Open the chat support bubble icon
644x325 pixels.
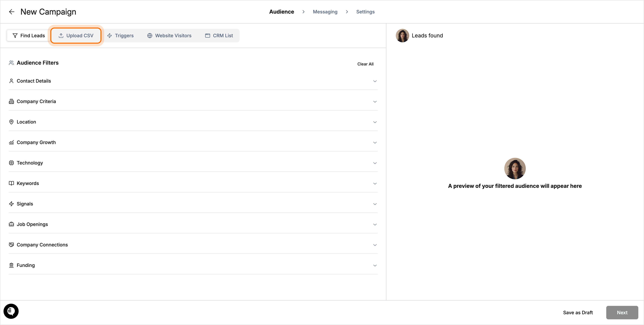tap(11, 311)
